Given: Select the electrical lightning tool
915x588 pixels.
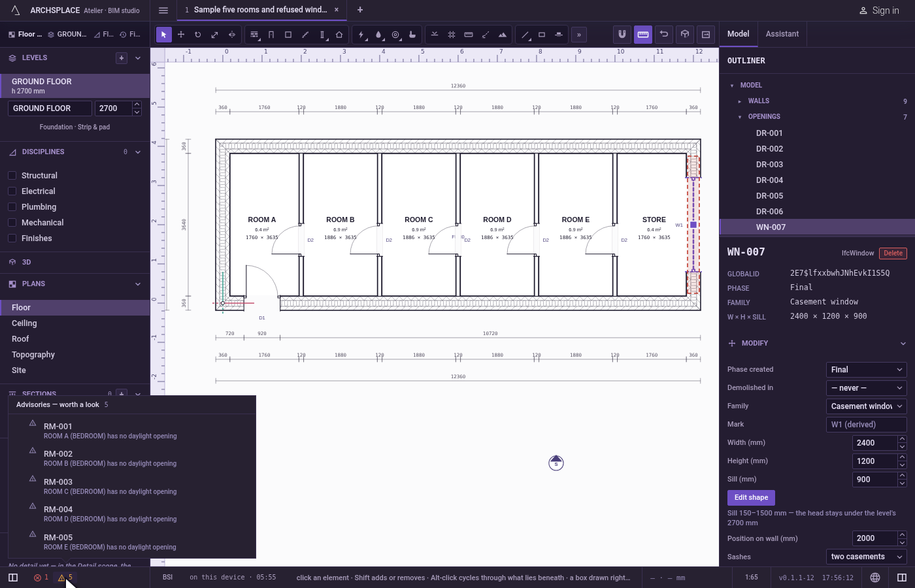Looking at the screenshot, I should (x=361, y=35).
